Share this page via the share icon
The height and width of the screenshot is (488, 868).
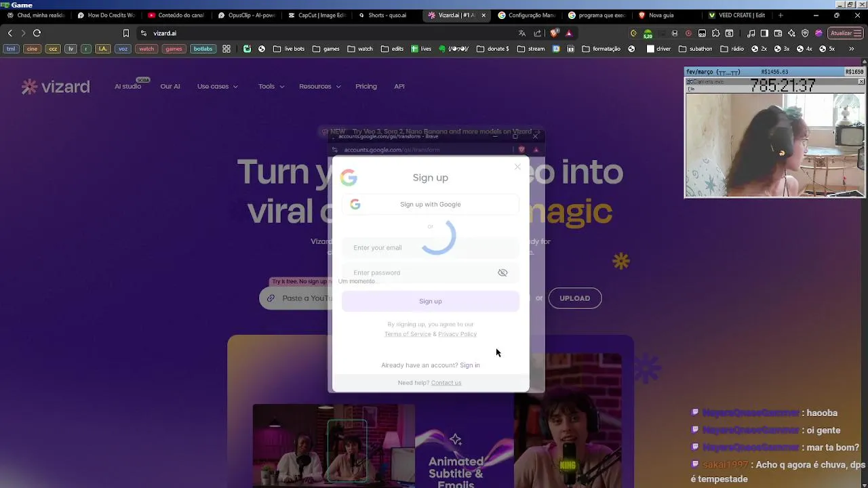point(538,33)
